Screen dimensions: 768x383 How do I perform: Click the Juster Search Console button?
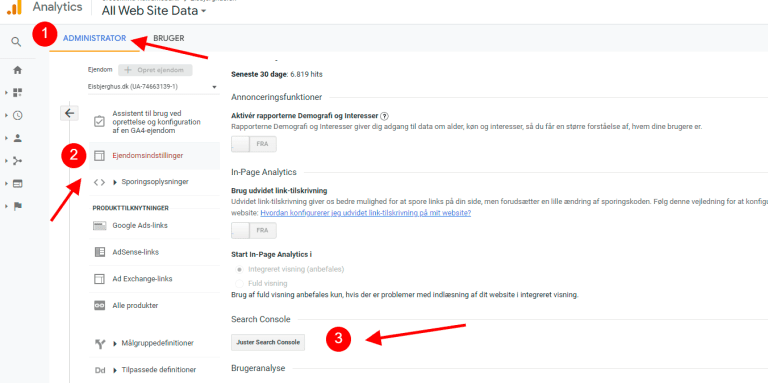(x=268, y=342)
